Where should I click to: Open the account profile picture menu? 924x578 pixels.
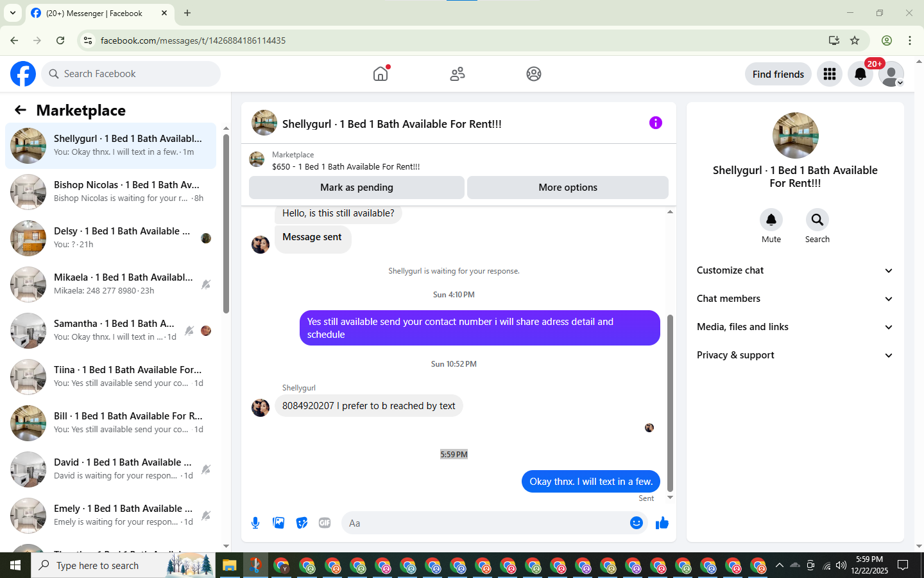[891, 74]
